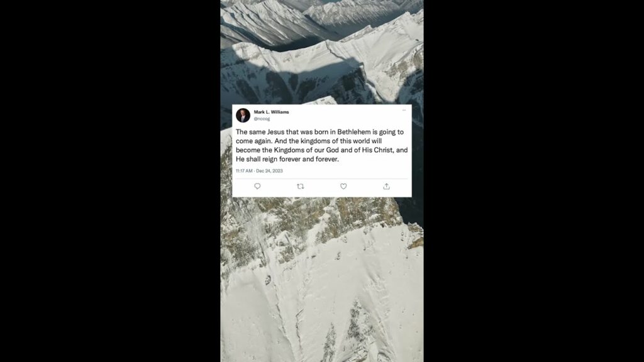The image size is (644, 362).
Task: Open the share icon on the tweet
Action: [387, 186]
